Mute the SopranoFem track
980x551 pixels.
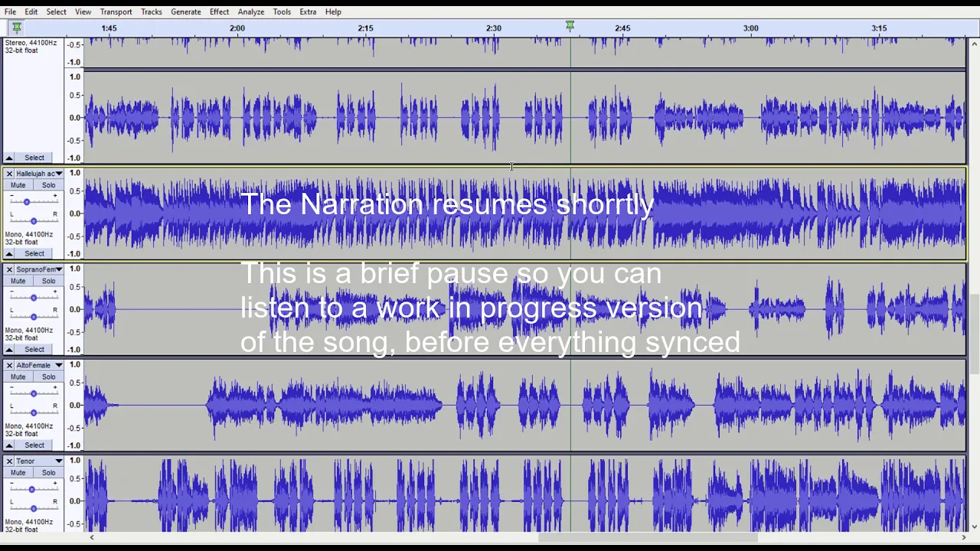point(18,281)
